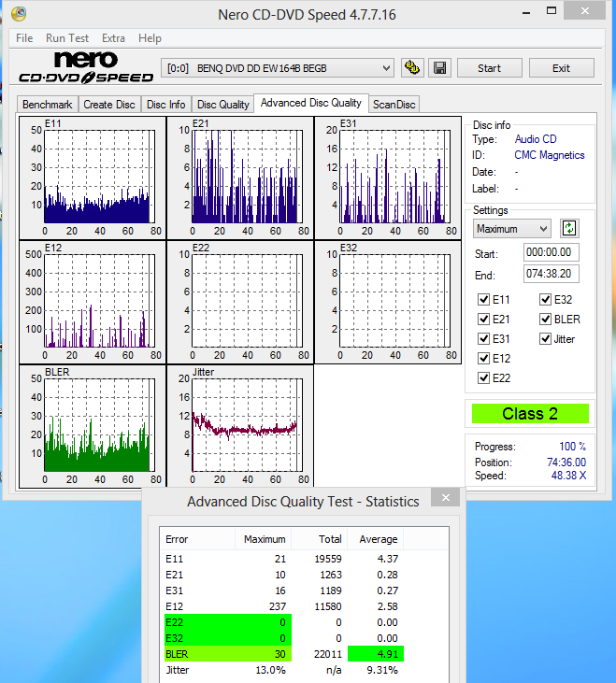
Task: Click the E12 error graph
Action: coord(93,303)
